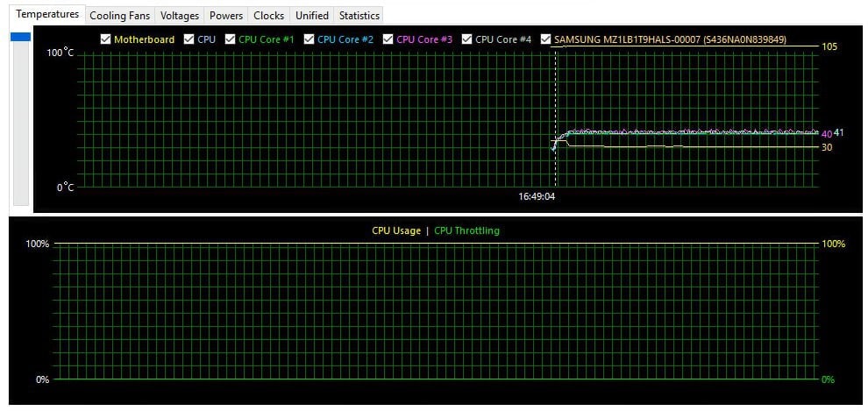Click the 105 value on temperature graph
Image resolution: width=868 pixels, height=411 pixels.
click(829, 46)
